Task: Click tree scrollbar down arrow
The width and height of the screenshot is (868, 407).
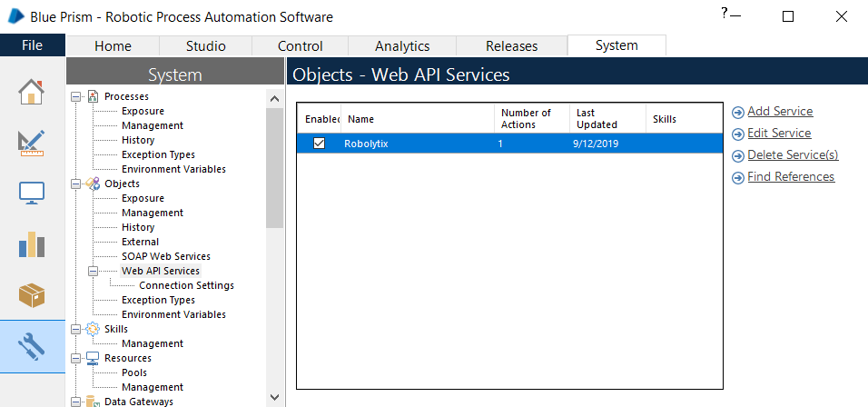Action: click(x=274, y=396)
